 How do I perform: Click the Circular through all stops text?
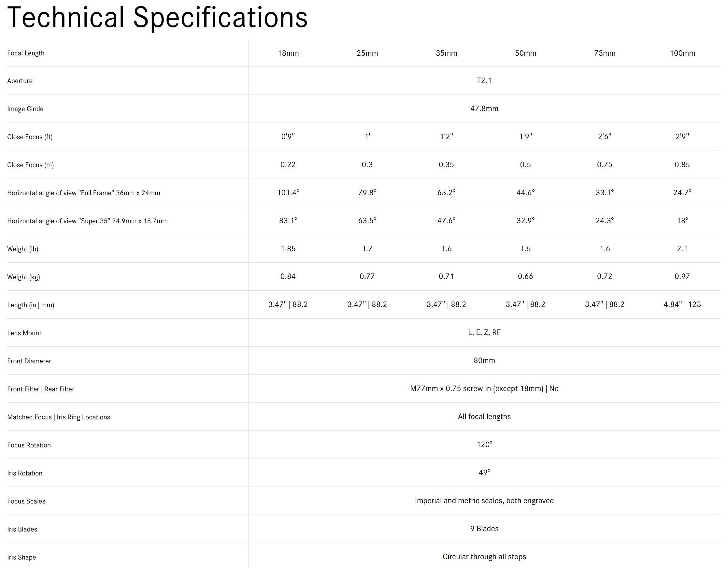point(484,556)
